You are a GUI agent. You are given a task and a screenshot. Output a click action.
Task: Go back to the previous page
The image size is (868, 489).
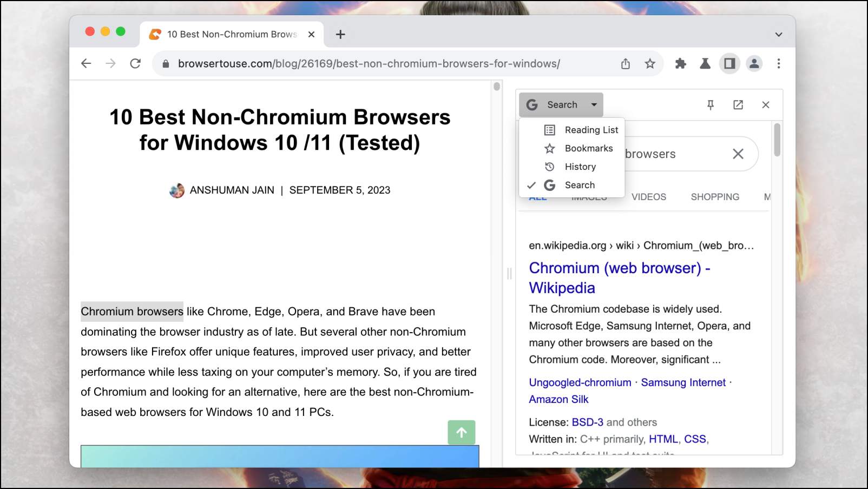[86, 63]
